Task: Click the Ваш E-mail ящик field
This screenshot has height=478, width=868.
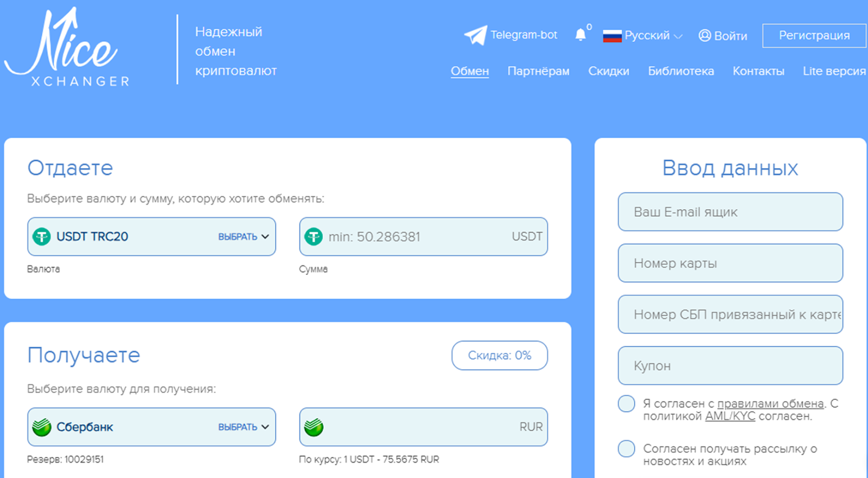Action: tap(730, 212)
